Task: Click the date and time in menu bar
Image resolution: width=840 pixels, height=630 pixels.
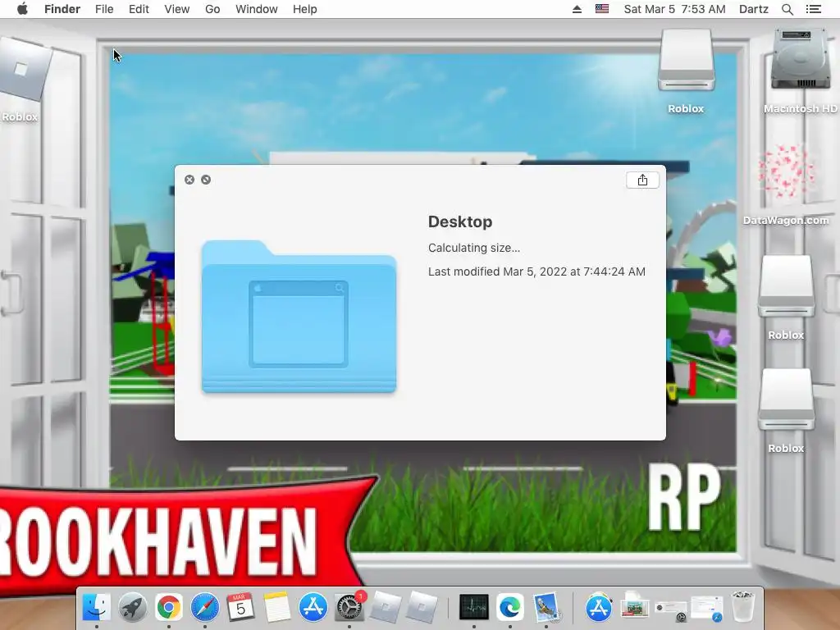Action: coord(674,9)
